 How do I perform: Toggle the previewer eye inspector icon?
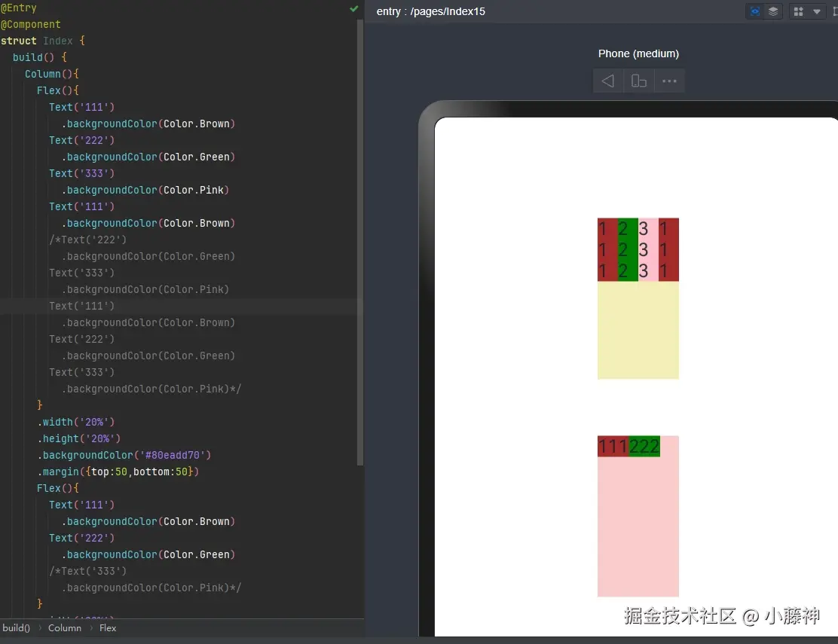pos(754,11)
